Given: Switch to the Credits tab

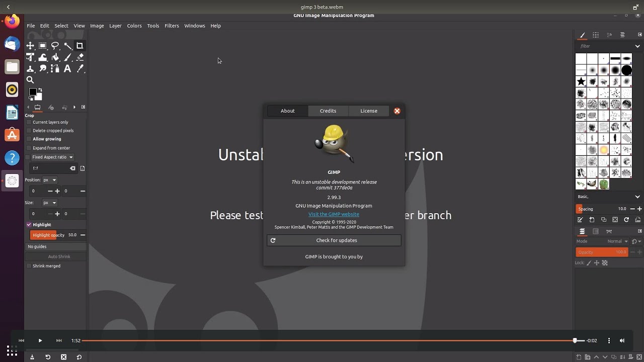Looking at the screenshot, I should pyautogui.click(x=328, y=111).
